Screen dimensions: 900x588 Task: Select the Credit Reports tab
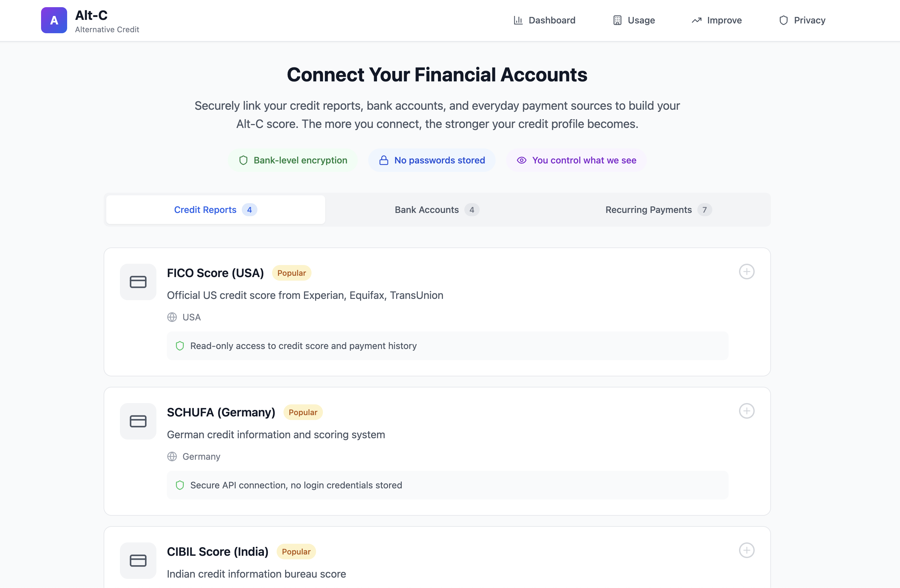(x=215, y=210)
